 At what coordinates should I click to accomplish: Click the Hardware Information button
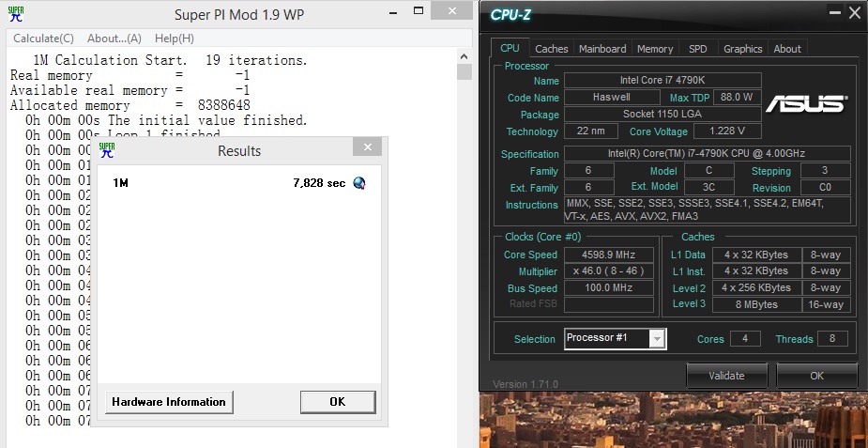(169, 402)
